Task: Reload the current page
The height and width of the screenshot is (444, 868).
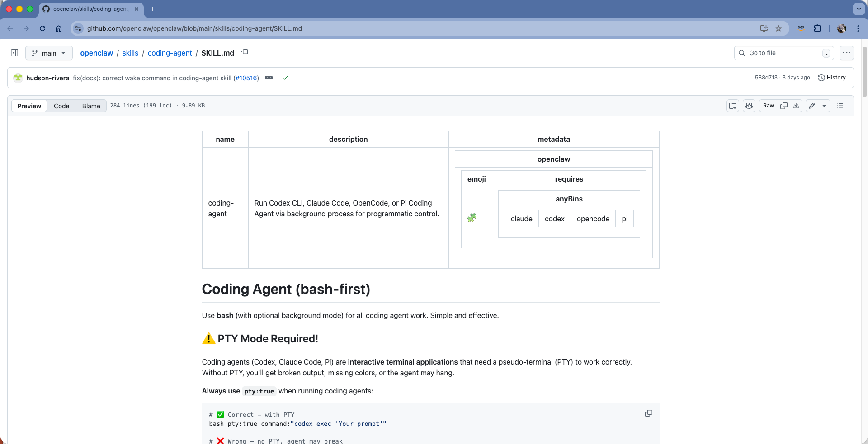Action: click(x=42, y=28)
